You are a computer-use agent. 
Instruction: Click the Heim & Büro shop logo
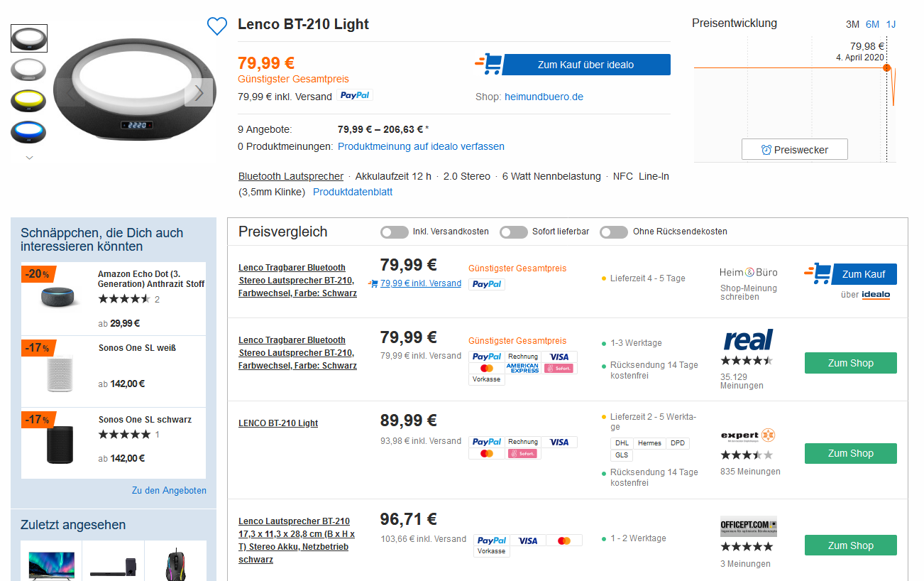748,272
